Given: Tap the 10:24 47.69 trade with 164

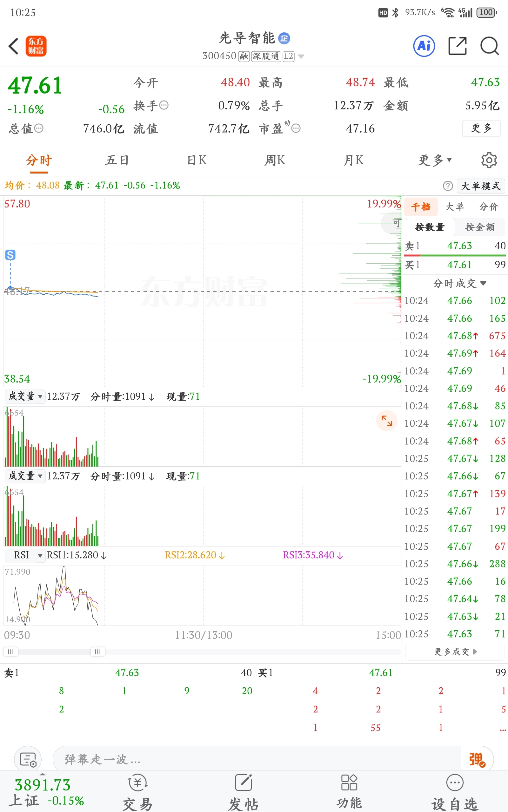Looking at the screenshot, I should pos(455,353).
